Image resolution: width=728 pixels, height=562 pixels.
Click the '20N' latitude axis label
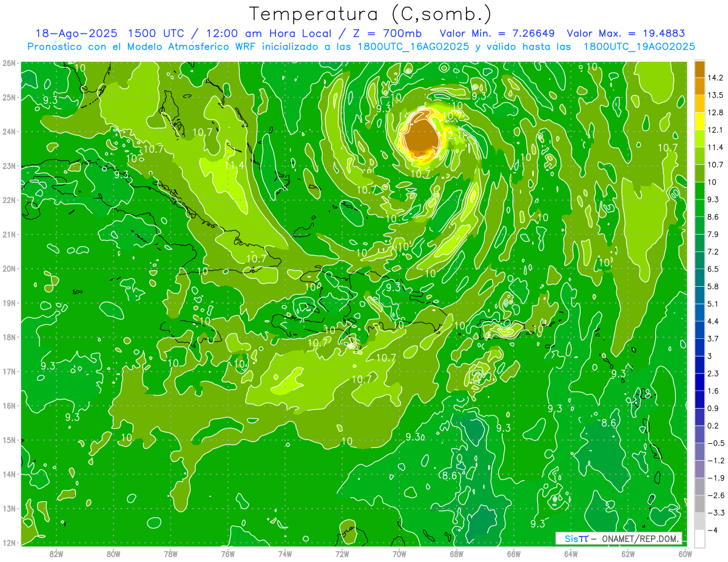[9, 269]
